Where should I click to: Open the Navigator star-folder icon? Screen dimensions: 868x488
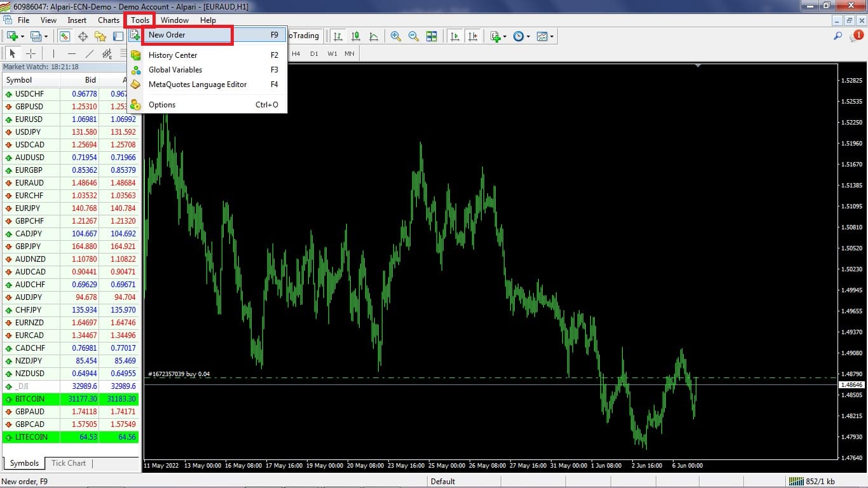coord(100,36)
